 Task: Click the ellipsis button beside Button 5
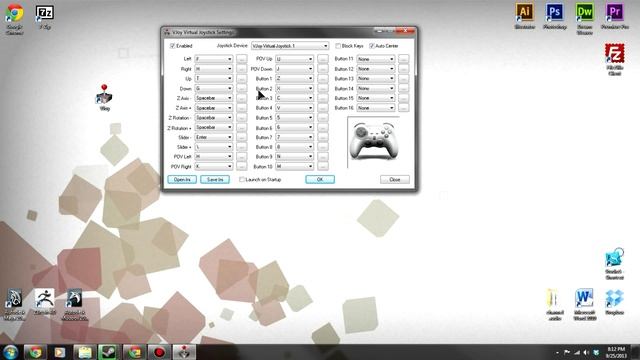pos(322,118)
